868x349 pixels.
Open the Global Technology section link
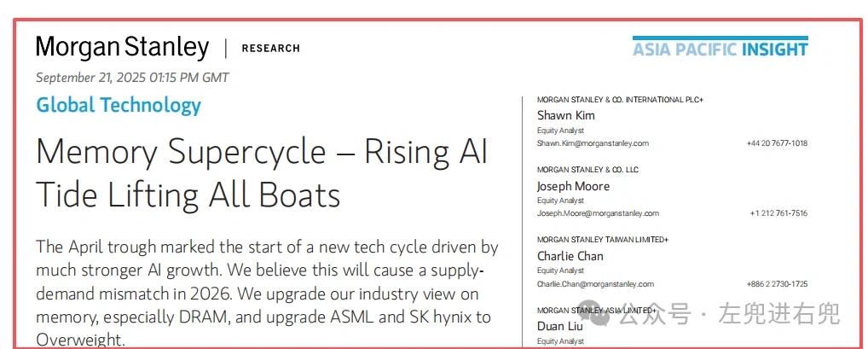[119, 106]
